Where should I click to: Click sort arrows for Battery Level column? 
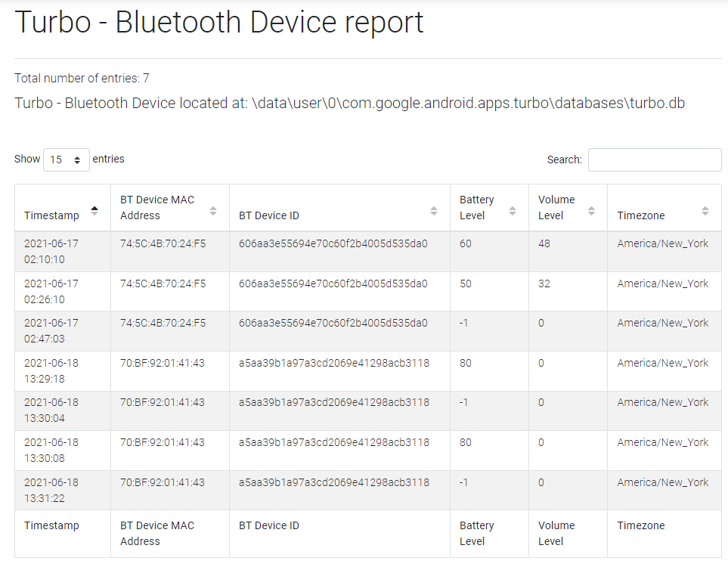[x=513, y=211]
